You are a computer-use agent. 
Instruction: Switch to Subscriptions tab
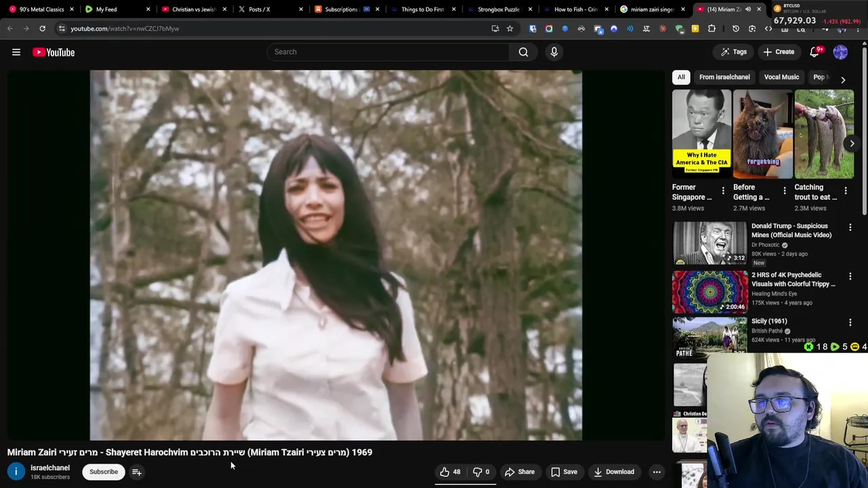[x=346, y=9]
